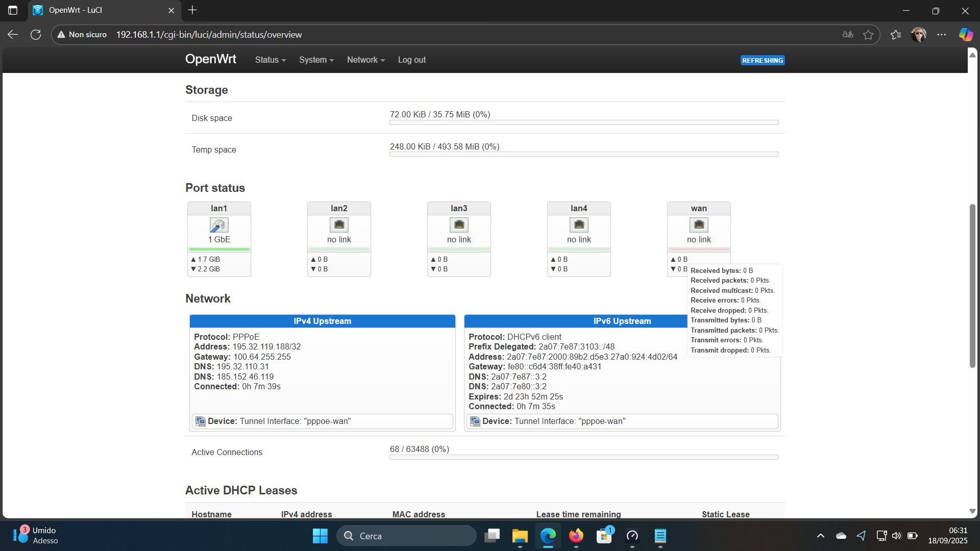This screenshot has height=551, width=980.
Task: Toggle the REFRESHING auto-refresh badge
Action: tap(762, 60)
